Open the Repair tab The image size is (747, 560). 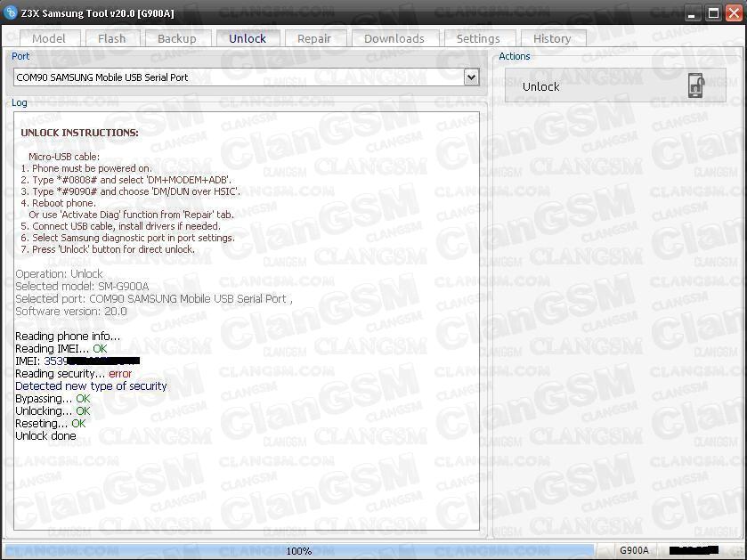[314, 38]
